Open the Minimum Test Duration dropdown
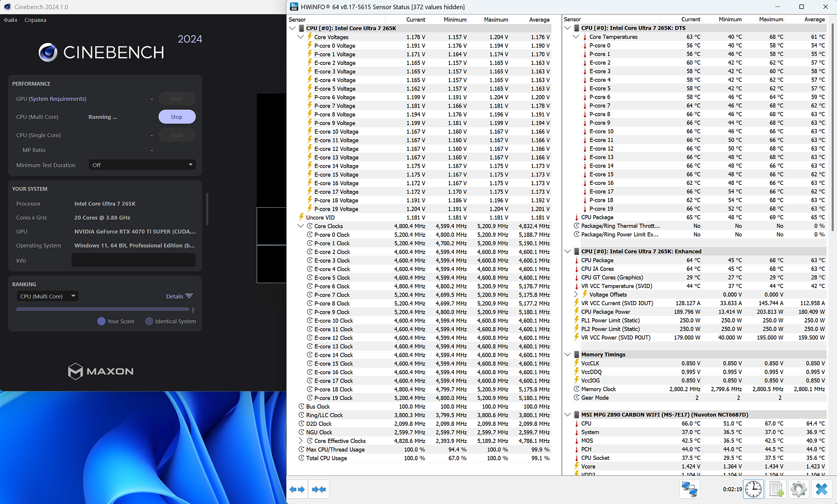The height and width of the screenshot is (504, 837). [142, 165]
